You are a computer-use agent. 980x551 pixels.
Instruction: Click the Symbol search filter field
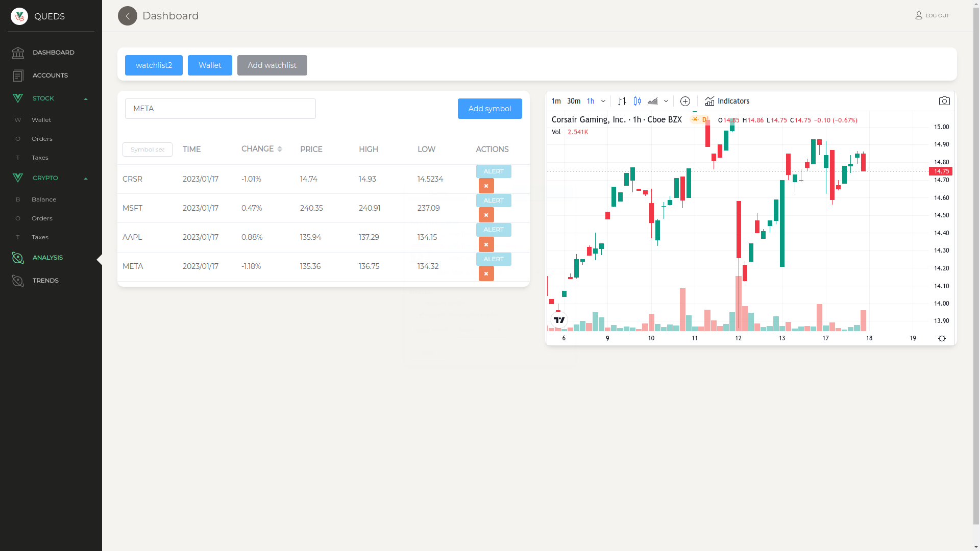point(148,149)
